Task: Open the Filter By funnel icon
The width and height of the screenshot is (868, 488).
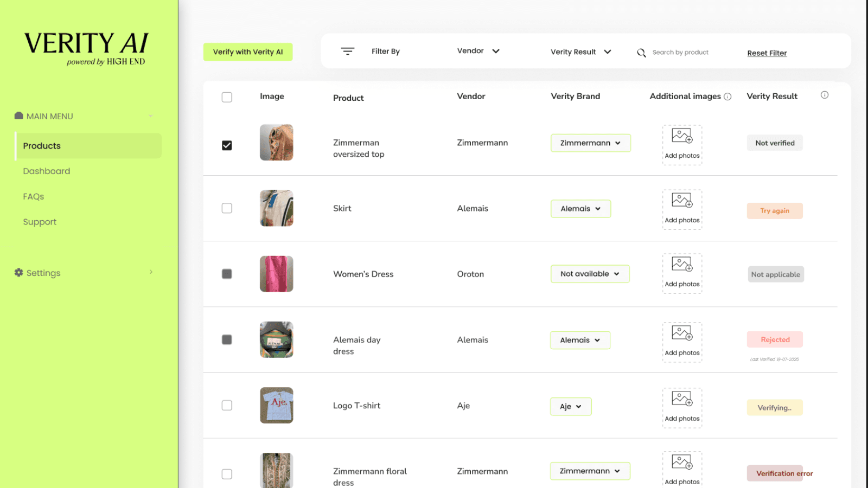Action: click(x=347, y=51)
